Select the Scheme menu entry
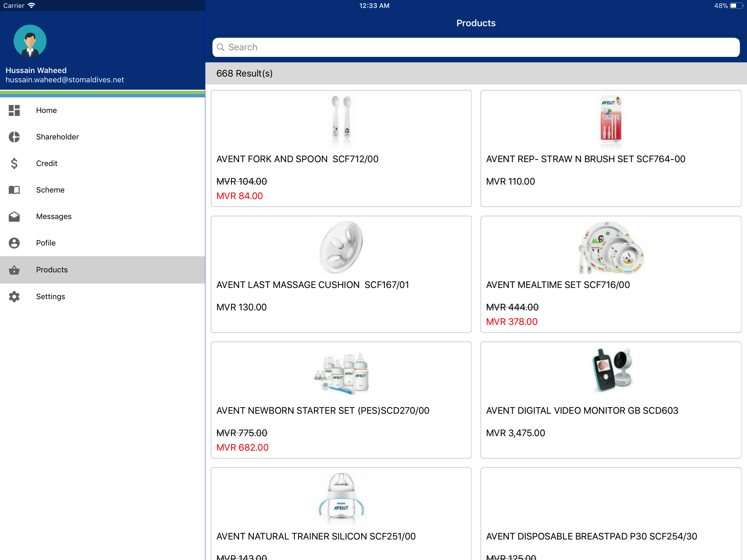Viewport: 747px width, 560px height. pos(103,190)
